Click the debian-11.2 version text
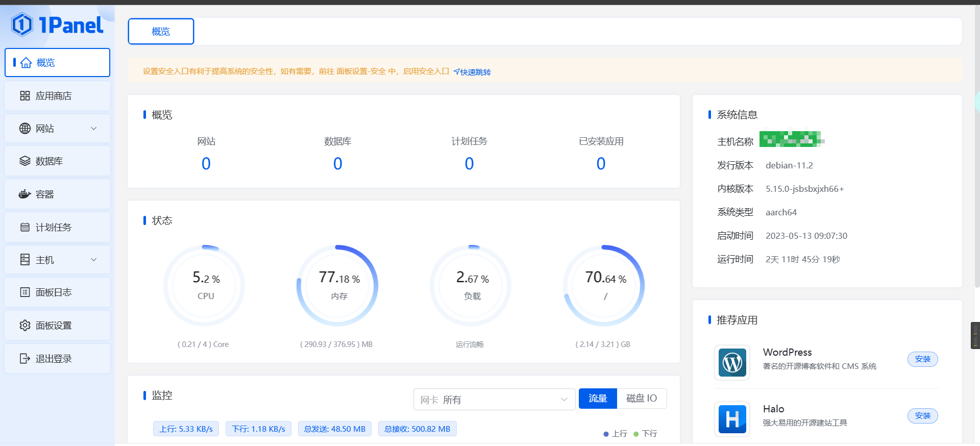The image size is (980, 446). click(x=789, y=165)
